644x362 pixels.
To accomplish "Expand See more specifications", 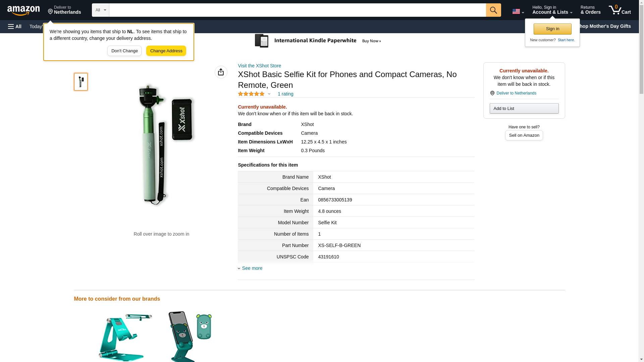I will [252, 268].
